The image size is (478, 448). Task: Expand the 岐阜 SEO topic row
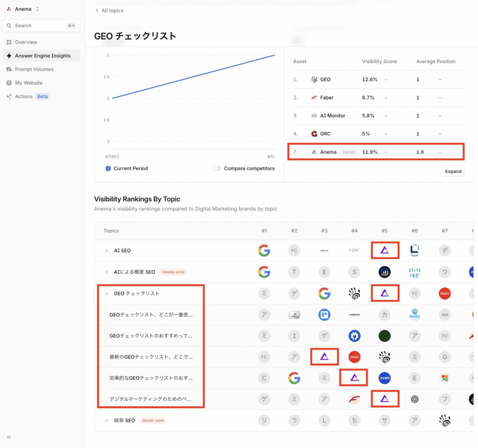click(106, 420)
